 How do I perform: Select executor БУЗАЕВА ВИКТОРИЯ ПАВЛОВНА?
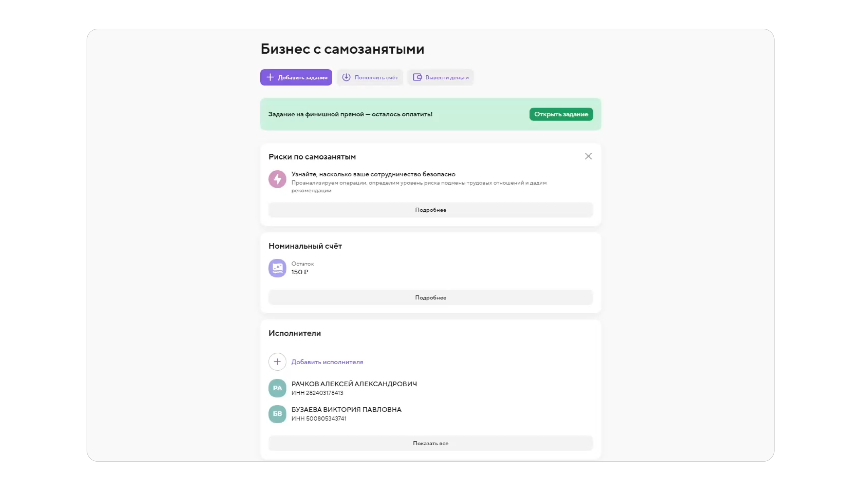pyautogui.click(x=346, y=409)
